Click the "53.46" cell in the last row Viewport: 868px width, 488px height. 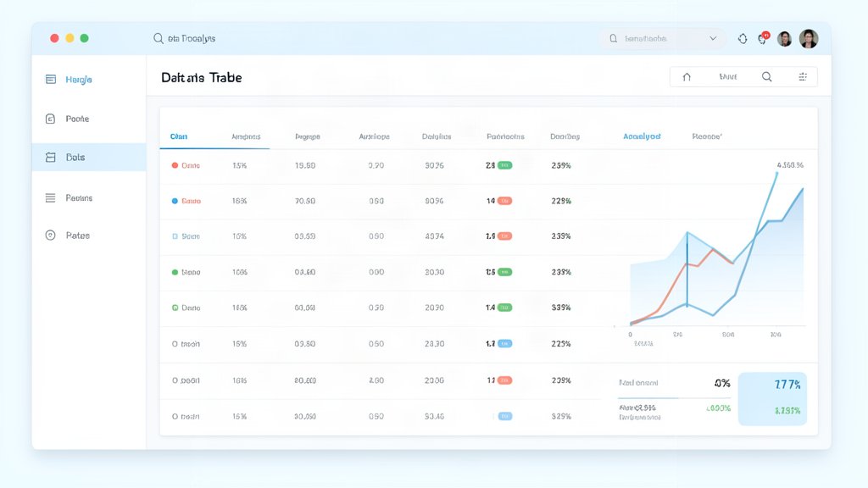434,416
